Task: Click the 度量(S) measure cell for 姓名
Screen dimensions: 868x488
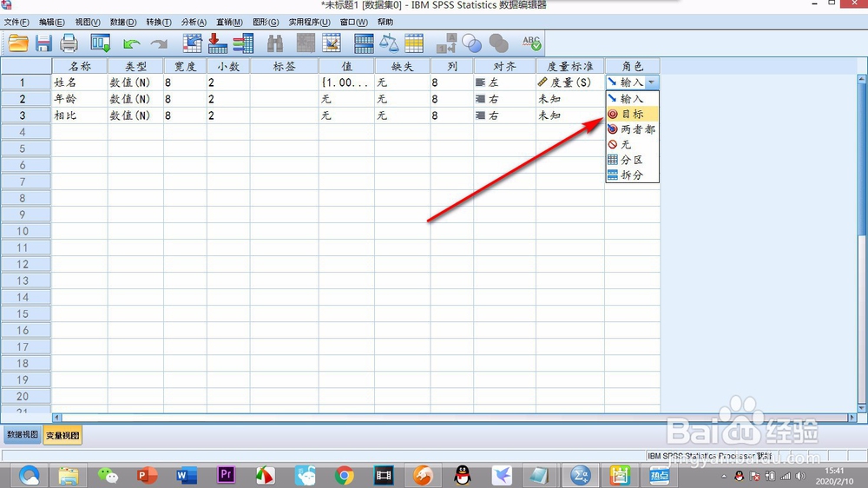Action: coord(569,82)
